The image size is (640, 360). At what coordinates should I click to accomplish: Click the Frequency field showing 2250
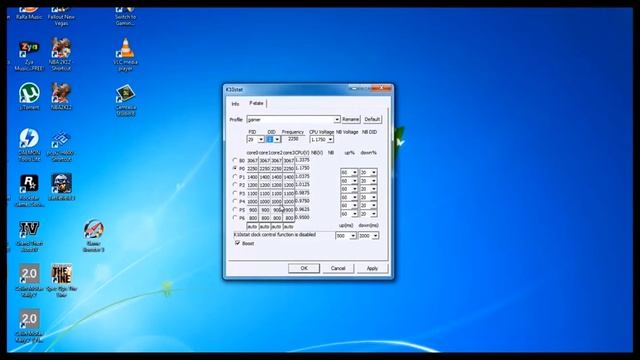[293, 139]
